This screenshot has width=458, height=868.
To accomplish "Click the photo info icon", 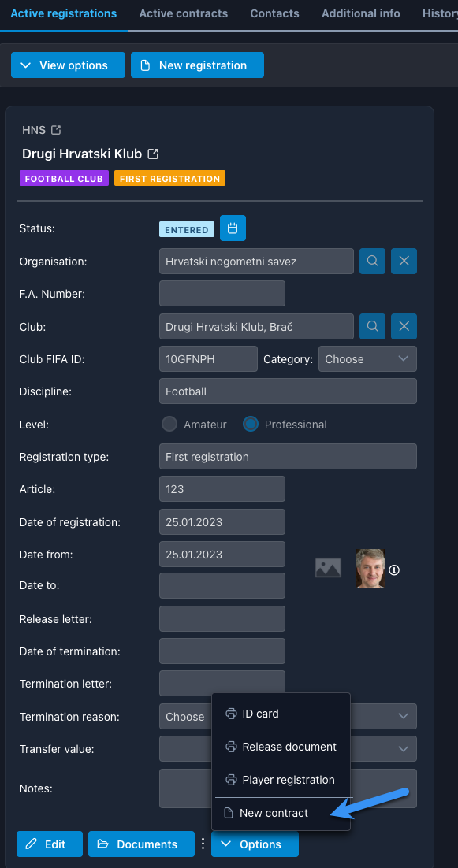I will [394, 569].
